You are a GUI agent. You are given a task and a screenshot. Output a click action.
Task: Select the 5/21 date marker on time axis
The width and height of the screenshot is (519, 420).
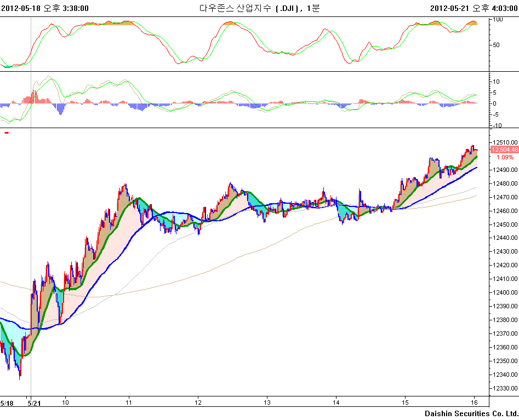(34, 403)
